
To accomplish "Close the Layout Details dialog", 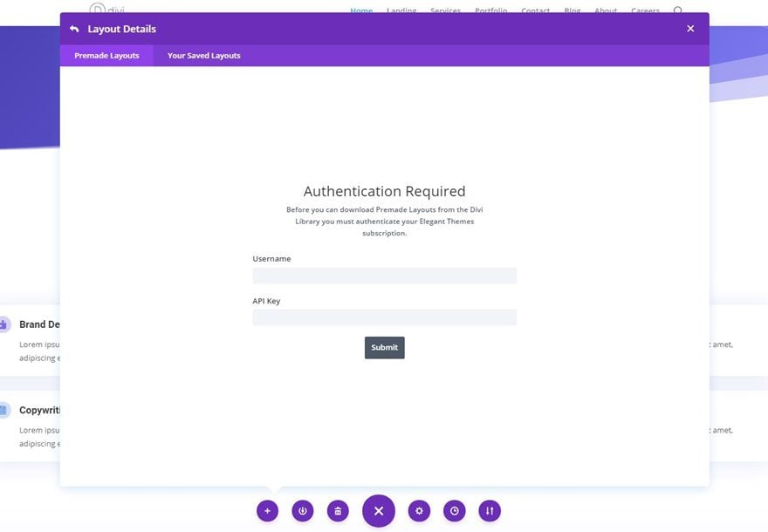I will pyautogui.click(x=690, y=29).
